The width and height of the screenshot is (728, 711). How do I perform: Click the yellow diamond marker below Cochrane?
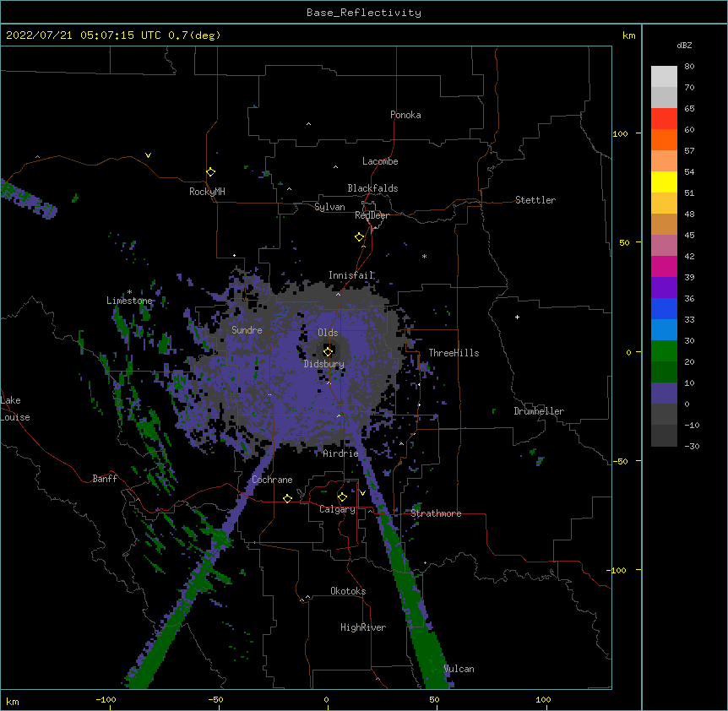[x=287, y=498]
